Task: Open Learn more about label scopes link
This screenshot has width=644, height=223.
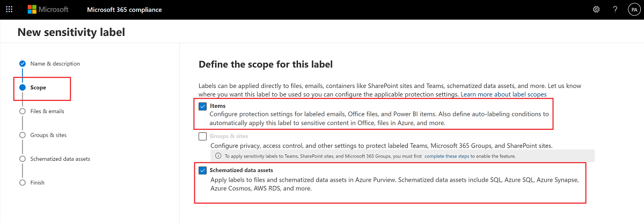Action: point(503,94)
